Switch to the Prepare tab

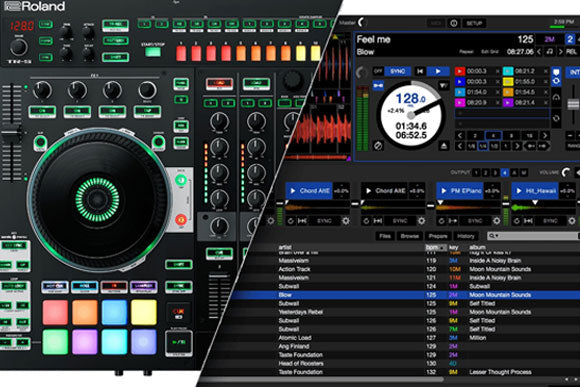coord(438,236)
